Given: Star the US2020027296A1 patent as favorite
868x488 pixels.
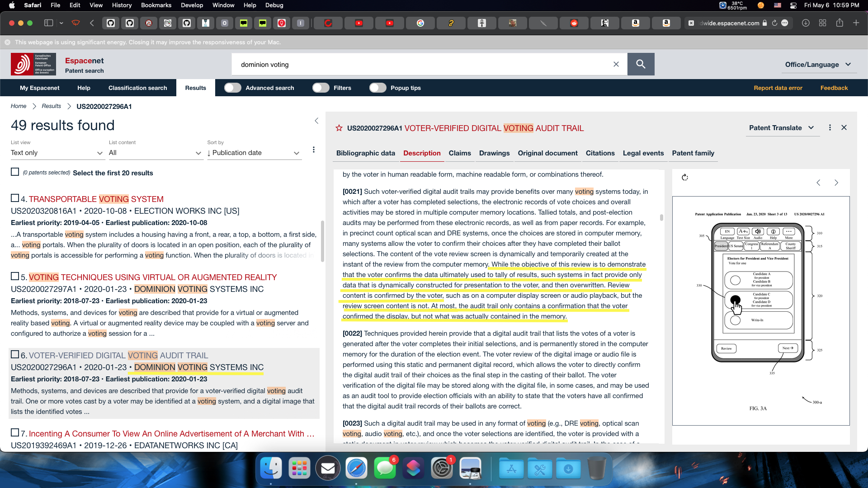Looking at the screenshot, I should (339, 128).
